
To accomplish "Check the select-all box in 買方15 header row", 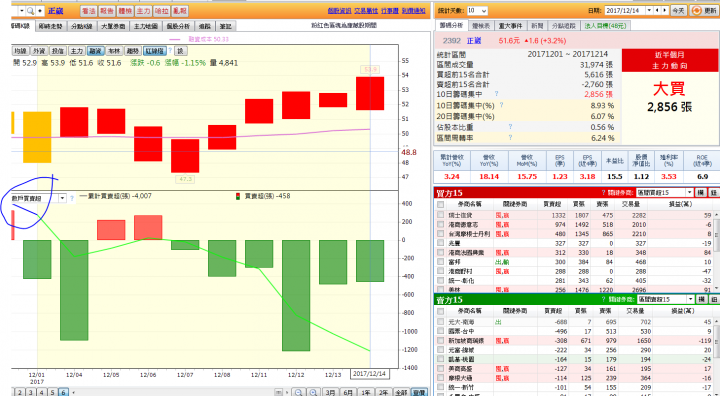I will [441, 204].
